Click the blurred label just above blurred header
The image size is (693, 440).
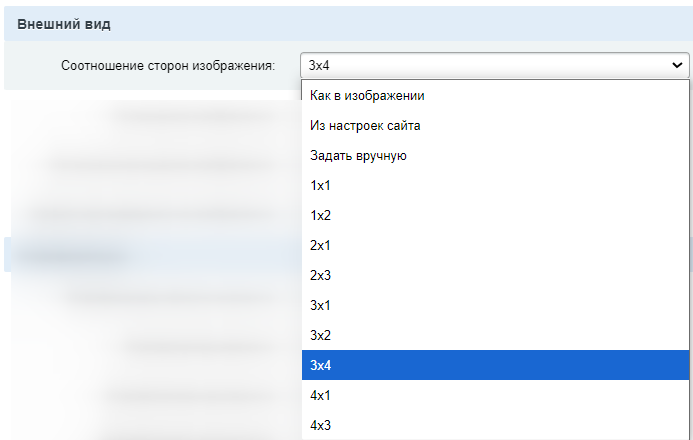(x=150, y=213)
